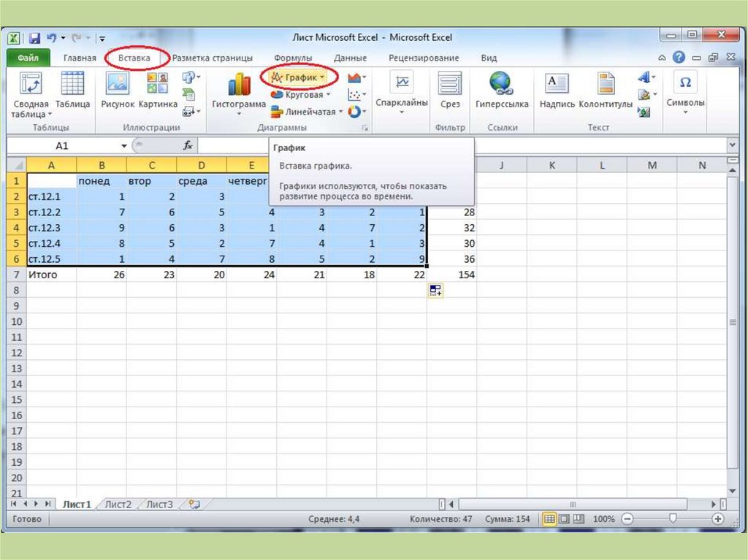This screenshot has height=560, width=748.
Task: Switch to Normal view in status bar
Action: click(549, 519)
